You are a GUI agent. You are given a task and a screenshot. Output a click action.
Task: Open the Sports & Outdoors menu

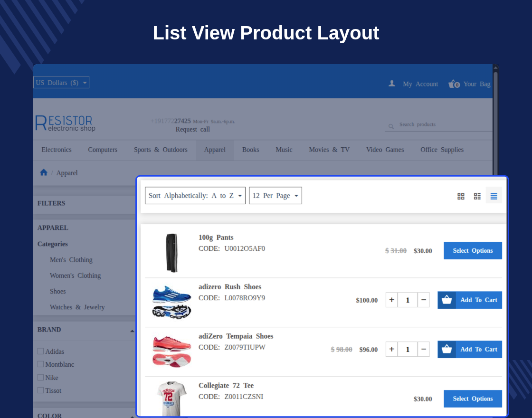[x=161, y=150]
